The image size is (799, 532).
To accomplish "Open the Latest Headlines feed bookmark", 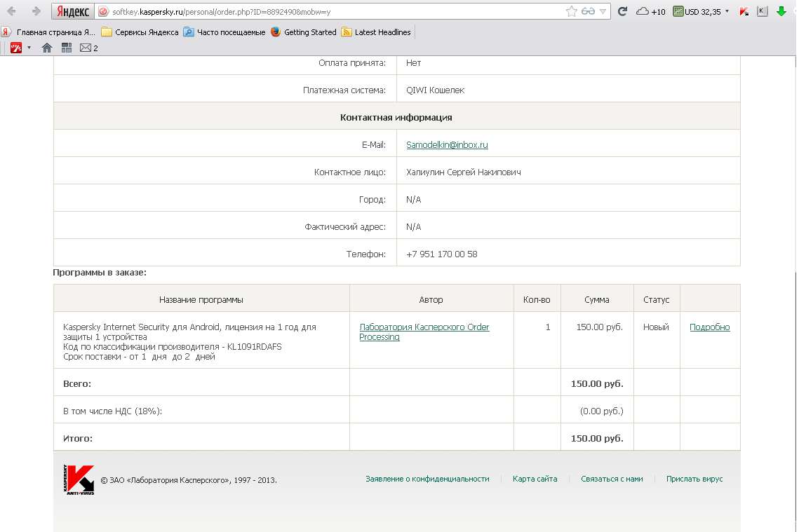I will pos(376,32).
